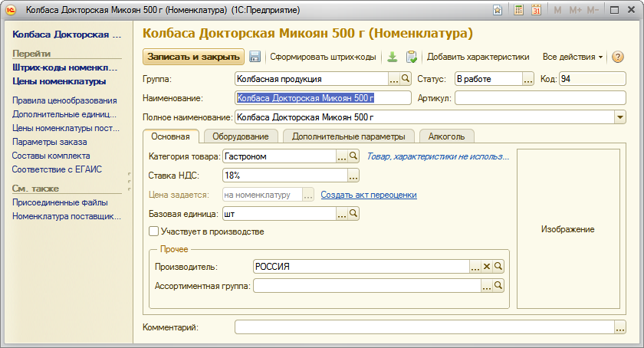644x348 pixels.
Task: Expand the Полное наименование dropdown arrow
Action: pos(620,117)
